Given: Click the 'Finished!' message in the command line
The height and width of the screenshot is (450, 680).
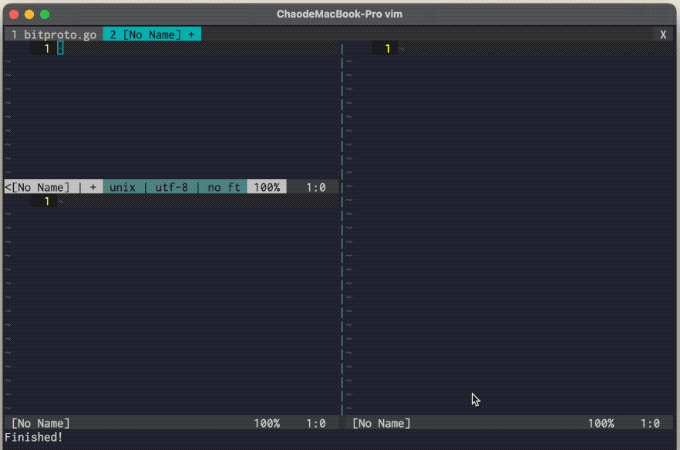Looking at the screenshot, I should click(33, 437).
